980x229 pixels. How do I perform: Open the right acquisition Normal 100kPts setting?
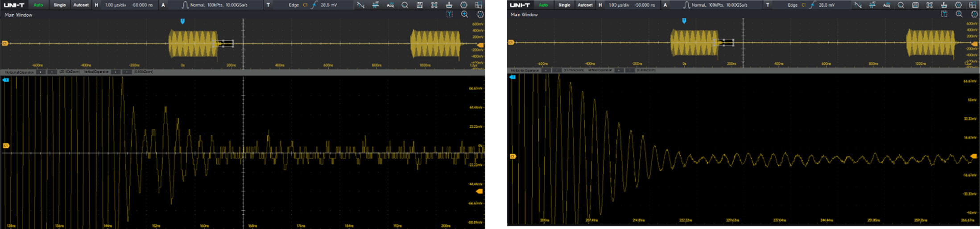point(718,5)
